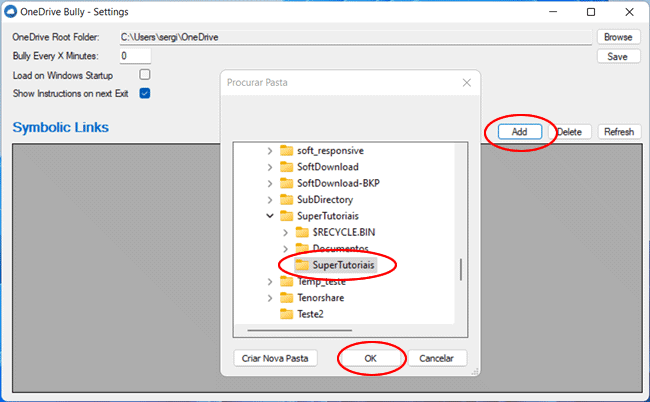Expand the Tenorshare folder node
The height and width of the screenshot is (402, 650).
pos(269,297)
